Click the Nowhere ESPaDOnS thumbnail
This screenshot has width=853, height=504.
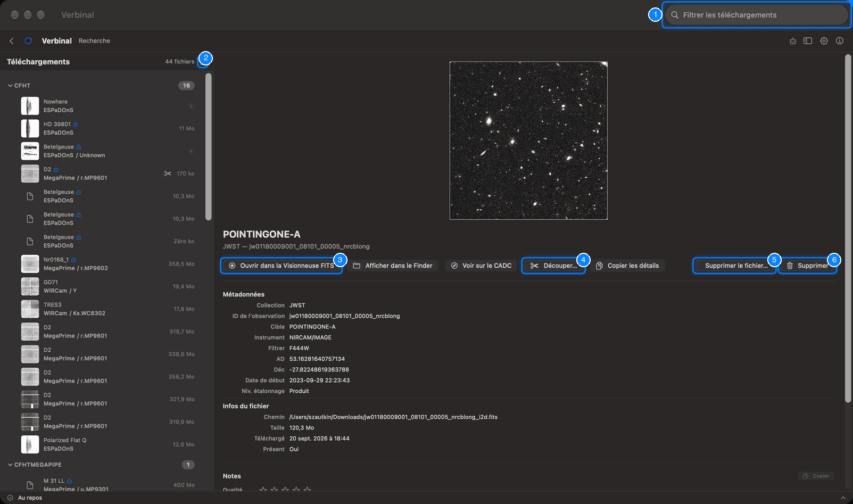pyautogui.click(x=30, y=106)
